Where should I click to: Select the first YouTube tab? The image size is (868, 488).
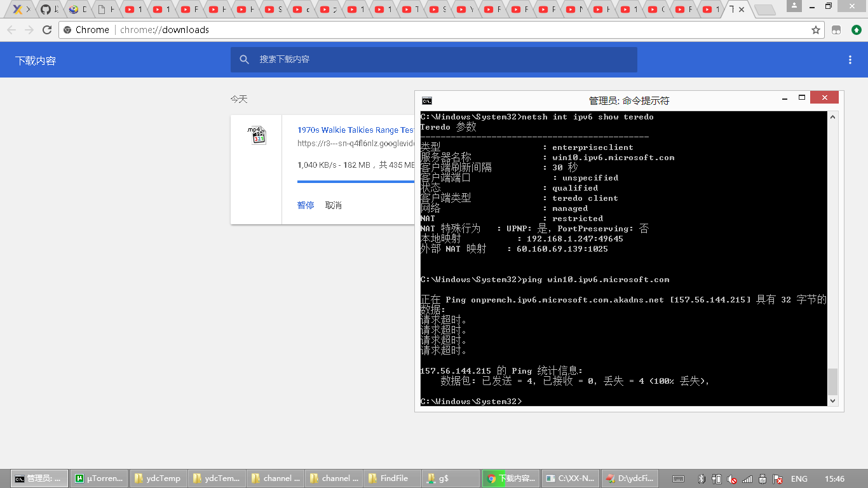(130, 10)
